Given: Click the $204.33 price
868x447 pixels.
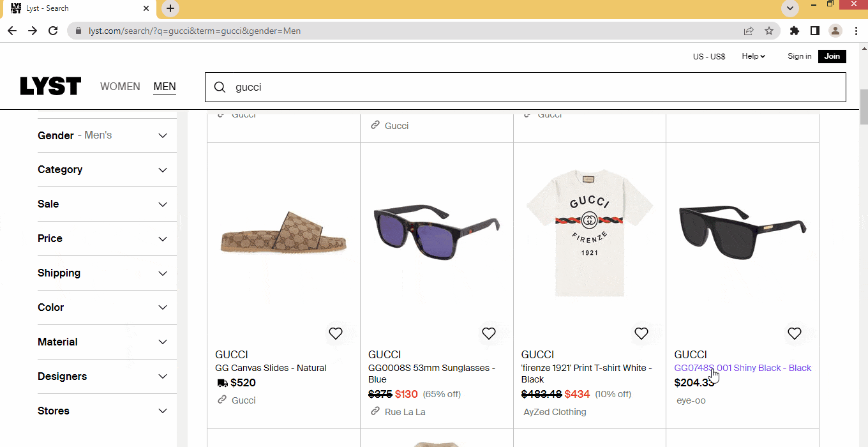Looking at the screenshot, I should pos(694,383).
